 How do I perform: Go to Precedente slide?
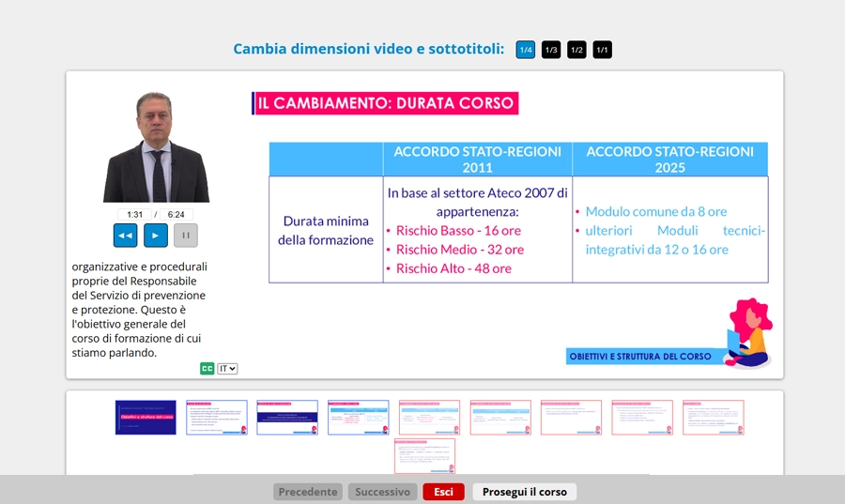coord(308,492)
